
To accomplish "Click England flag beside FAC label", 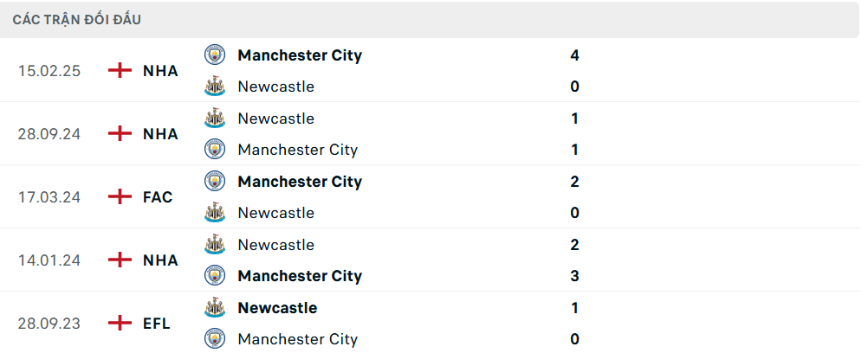I will pyautogui.click(x=120, y=197).
